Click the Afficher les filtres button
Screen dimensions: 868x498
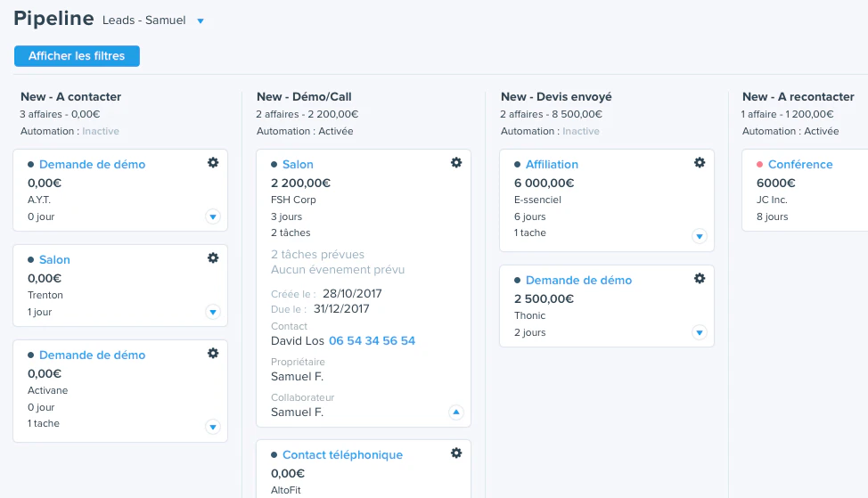coord(77,56)
